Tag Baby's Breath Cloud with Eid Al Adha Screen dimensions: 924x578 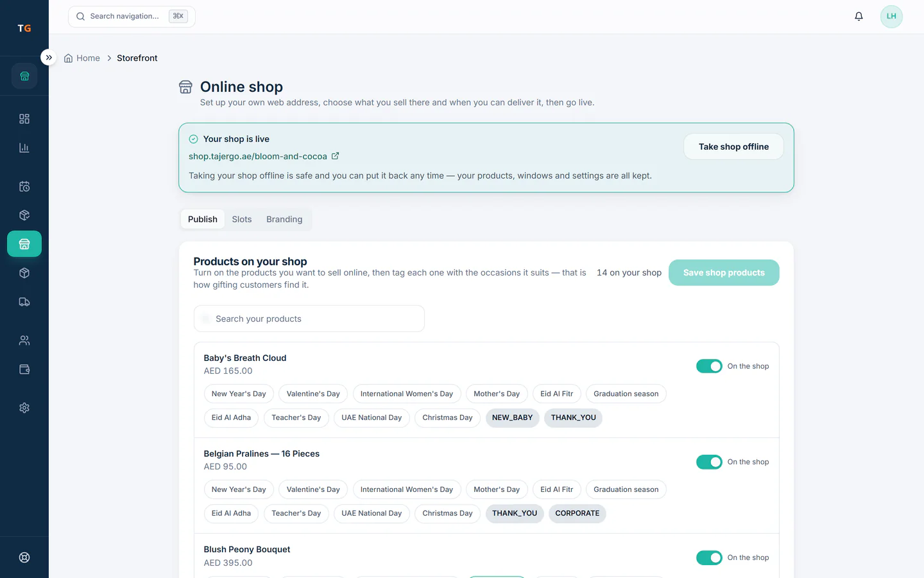click(231, 417)
